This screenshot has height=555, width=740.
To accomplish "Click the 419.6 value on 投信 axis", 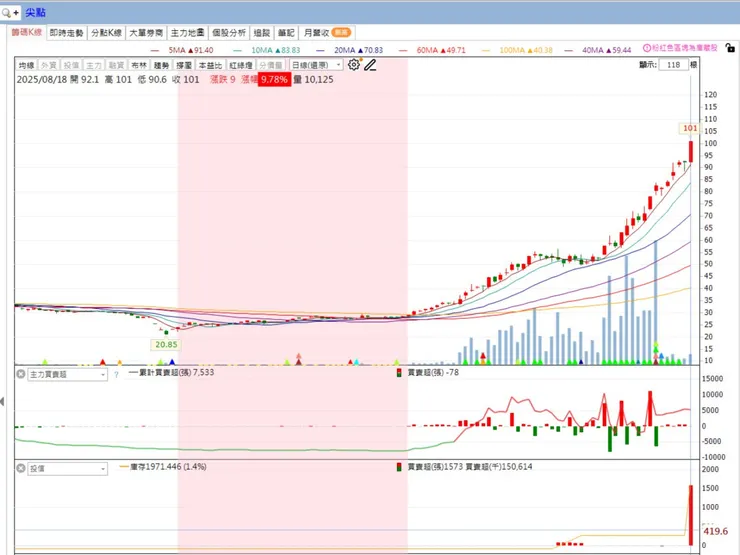I will point(715,531).
